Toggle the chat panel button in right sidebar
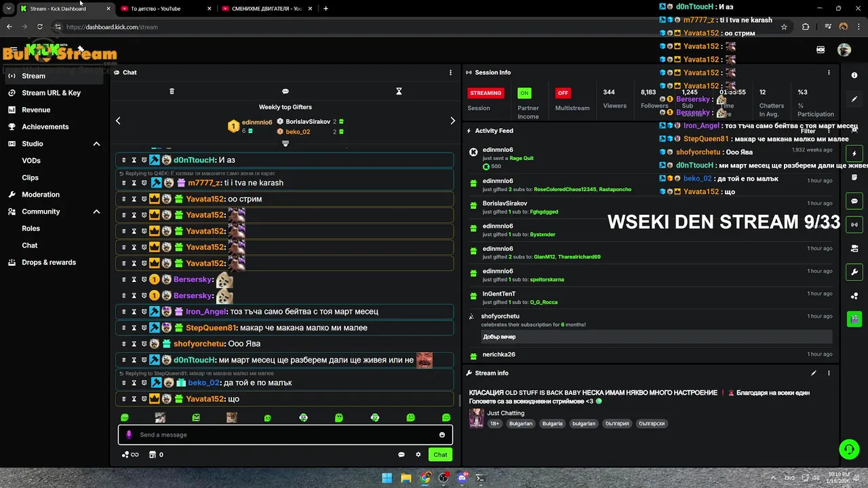 pos(854,201)
